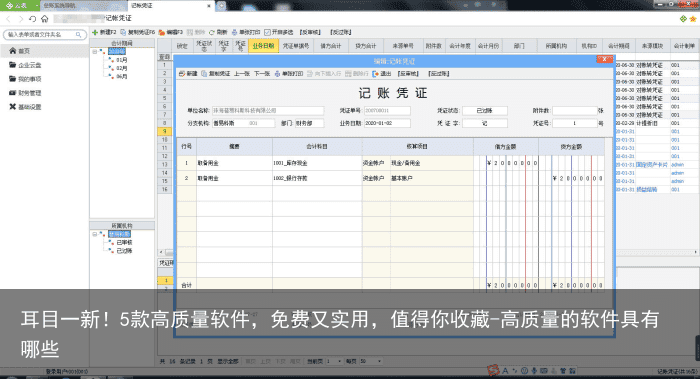Image resolution: width=700 pixels, height=379 pixels.
Task: Click cell 1001_库存现金 in voucher row 1
Action: pos(317,163)
